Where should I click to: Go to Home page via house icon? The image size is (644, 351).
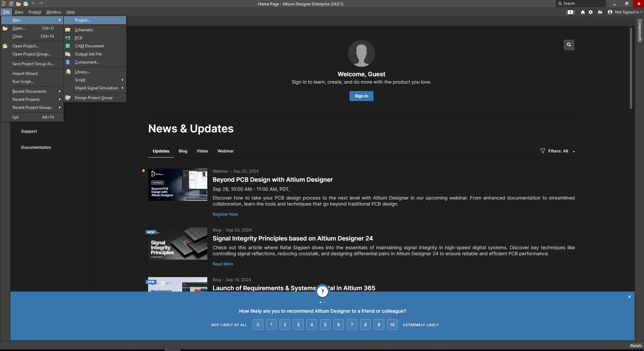click(x=583, y=12)
